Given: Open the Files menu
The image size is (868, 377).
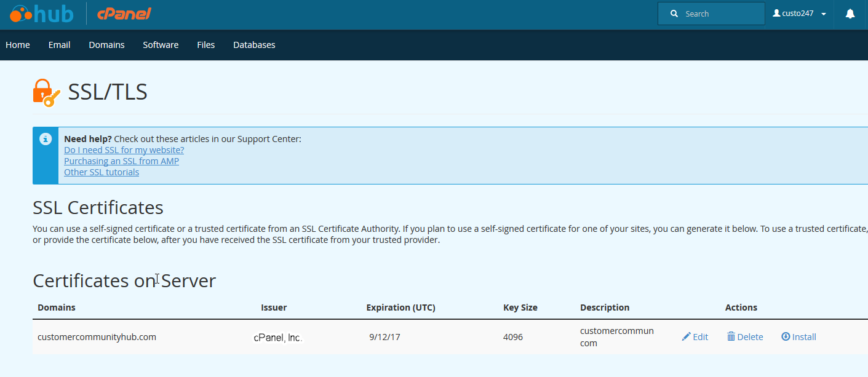Looking at the screenshot, I should coord(206,45).
